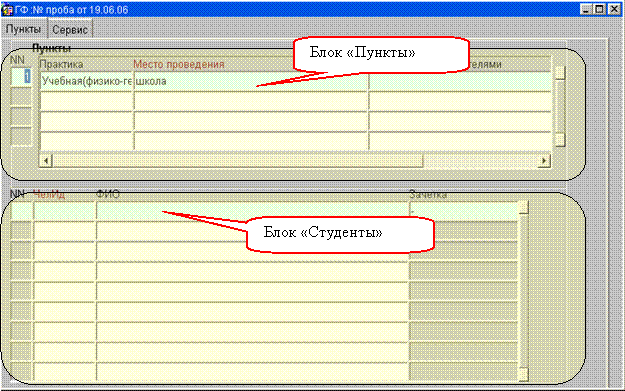Image resolution: width=625 pixels, height=391 pixels.
Task: Click the школа location cell
Action: [250, 81]
